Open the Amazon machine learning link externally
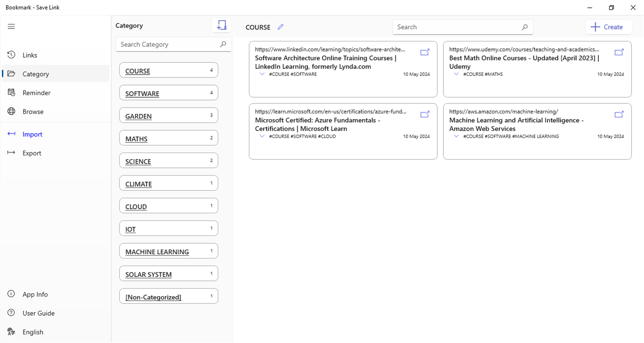644x343 pixels. 619,114
